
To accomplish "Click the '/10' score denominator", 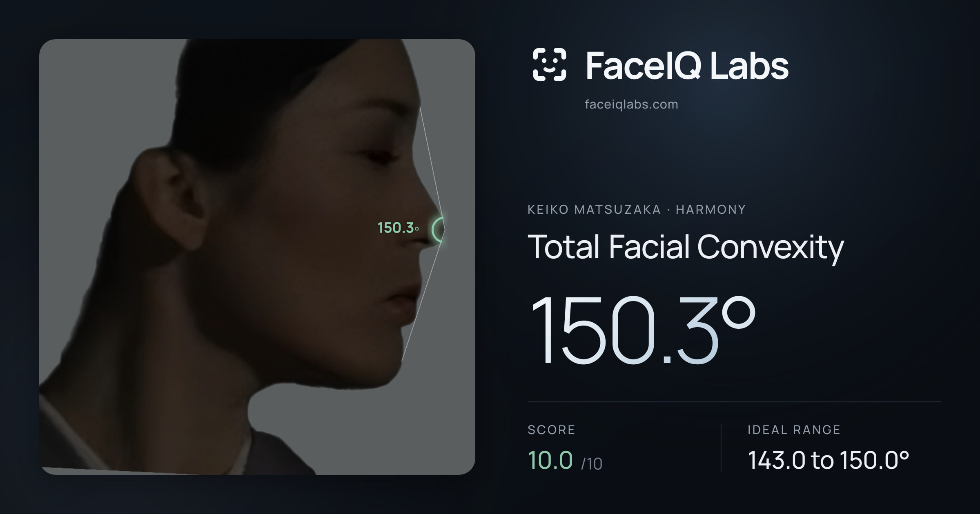I will pyautogui.click(x=592, y=464).
